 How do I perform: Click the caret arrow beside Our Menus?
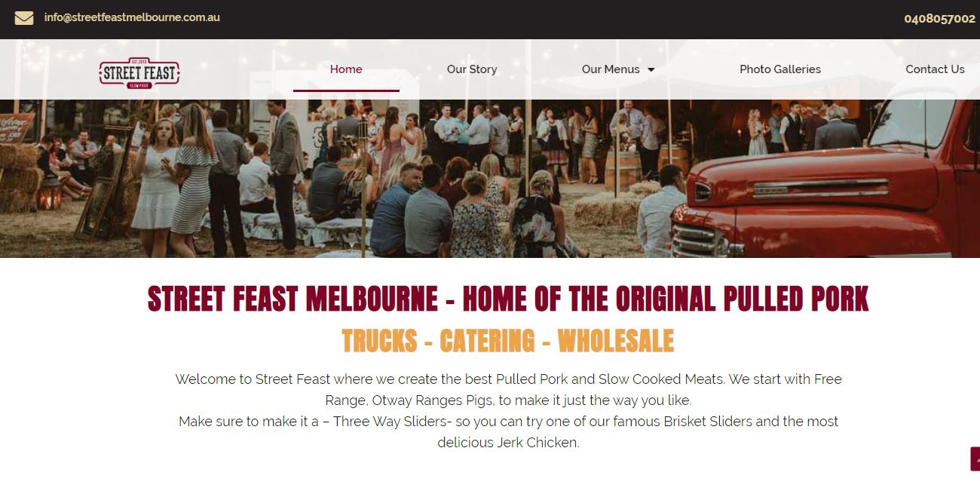coord(651,69)
